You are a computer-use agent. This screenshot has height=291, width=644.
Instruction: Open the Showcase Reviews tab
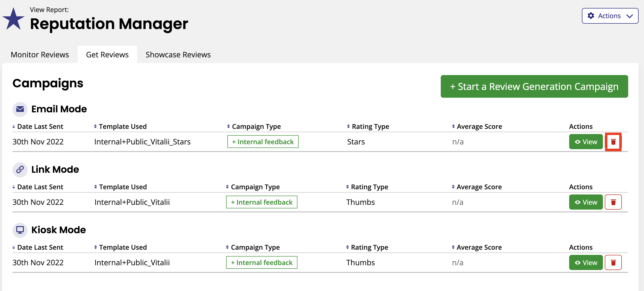pyautogui.click(x=178, y=55)
